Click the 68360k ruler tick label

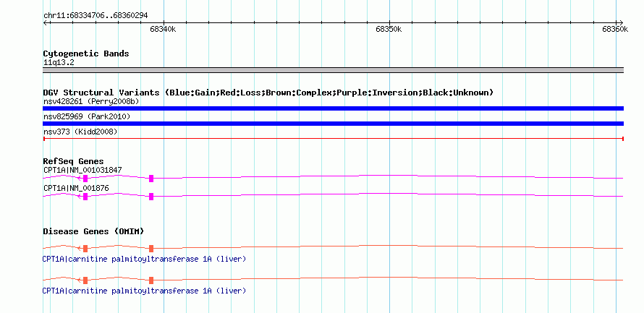tap(615, 29)
